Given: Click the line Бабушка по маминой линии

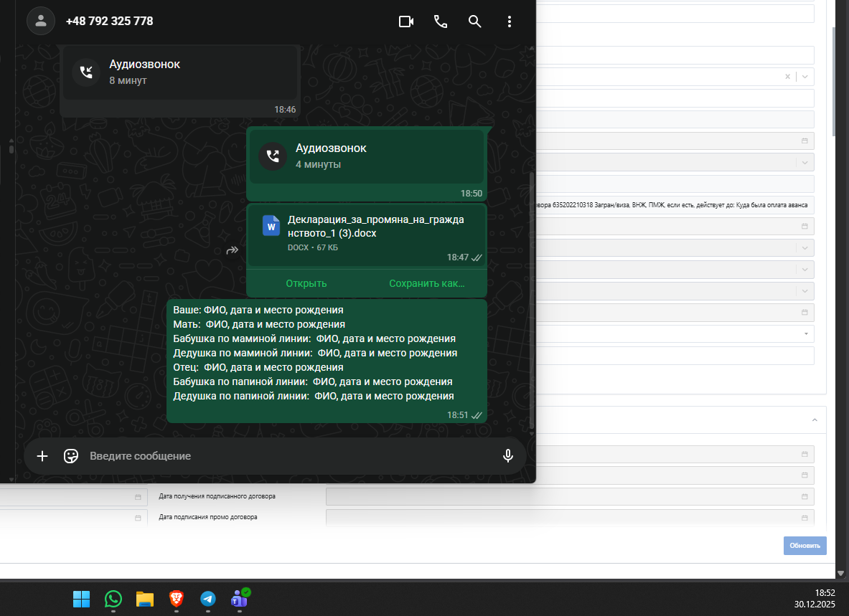Looking at the screenshot, I should point(314,338).
